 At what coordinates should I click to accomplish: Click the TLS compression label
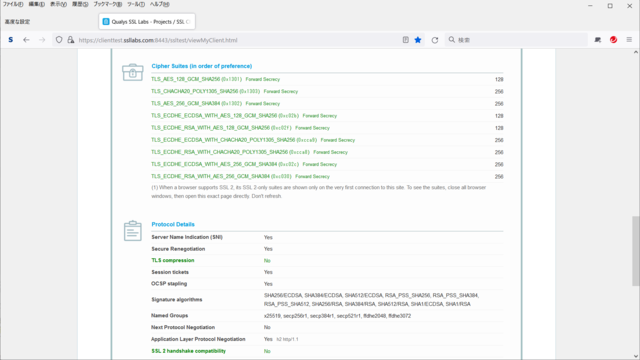point(173,260)
